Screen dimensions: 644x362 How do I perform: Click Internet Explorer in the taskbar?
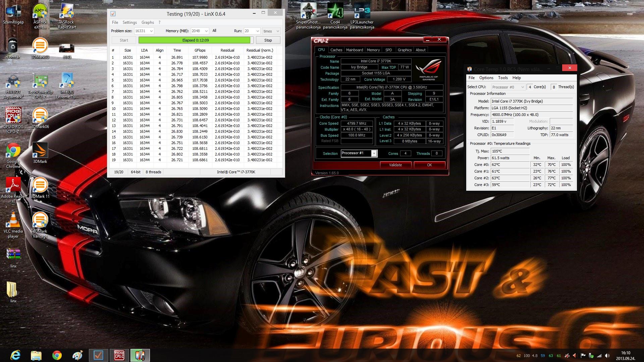[15, 355]
